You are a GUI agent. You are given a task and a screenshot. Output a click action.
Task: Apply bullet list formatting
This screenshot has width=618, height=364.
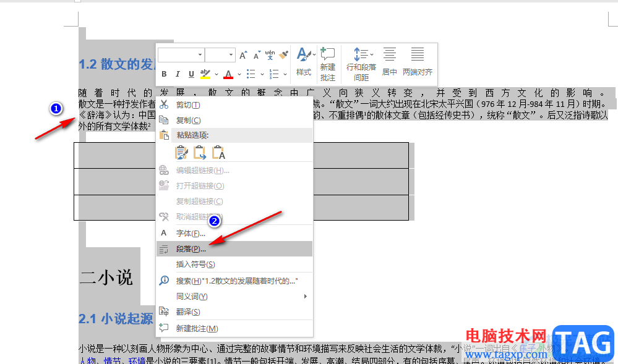point(251,74)
